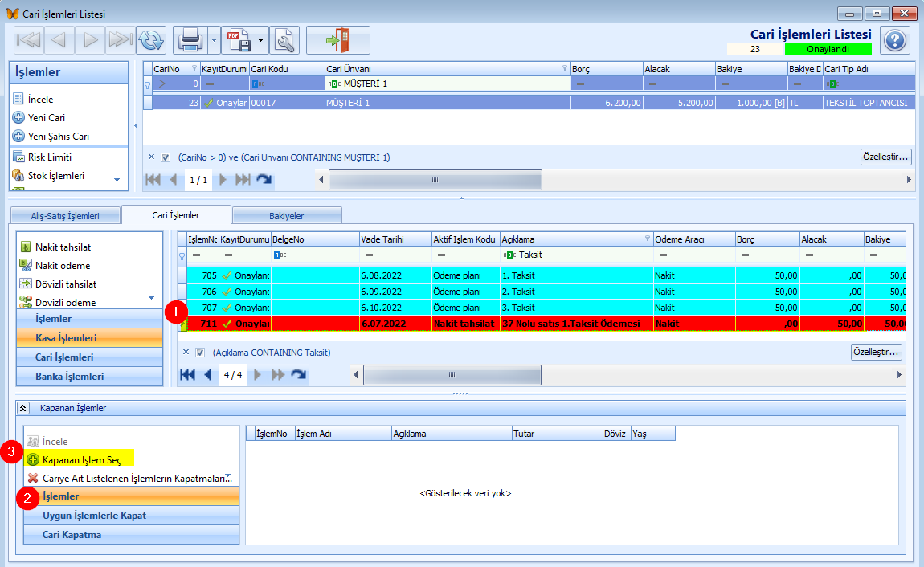Click the printer icon in toolbar
The height and width of the screenshot is (567, 924).
click(190, 39)
